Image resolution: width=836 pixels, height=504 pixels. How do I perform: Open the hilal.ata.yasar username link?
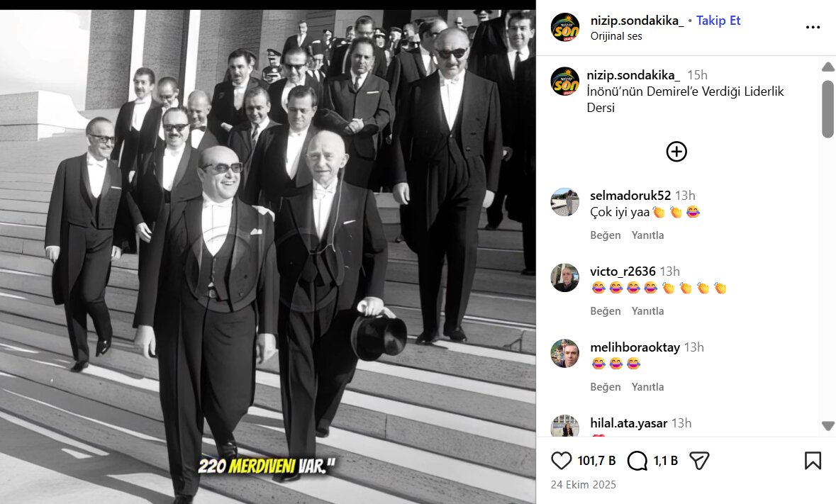(x=629, y=423)
